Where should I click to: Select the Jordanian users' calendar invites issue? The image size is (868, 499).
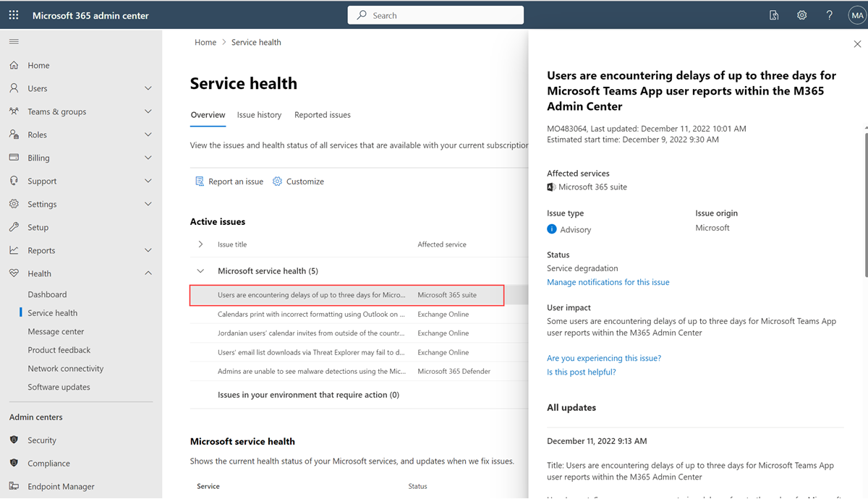pos(311,333)
